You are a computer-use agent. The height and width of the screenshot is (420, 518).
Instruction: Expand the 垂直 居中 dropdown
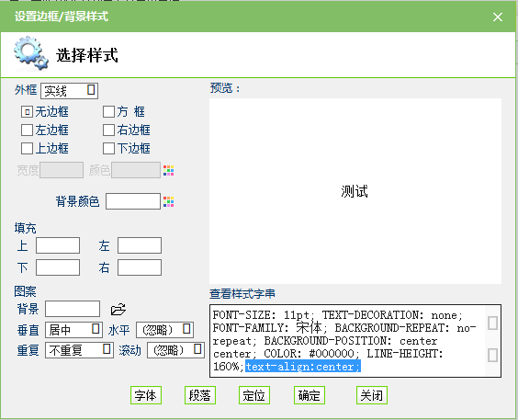coord(73,330)
